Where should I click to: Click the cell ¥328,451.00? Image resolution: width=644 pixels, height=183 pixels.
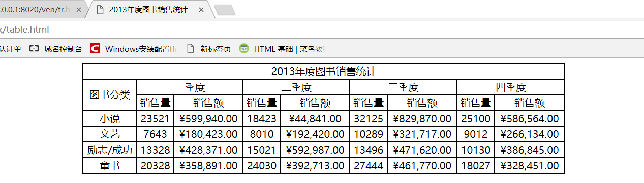530,166
